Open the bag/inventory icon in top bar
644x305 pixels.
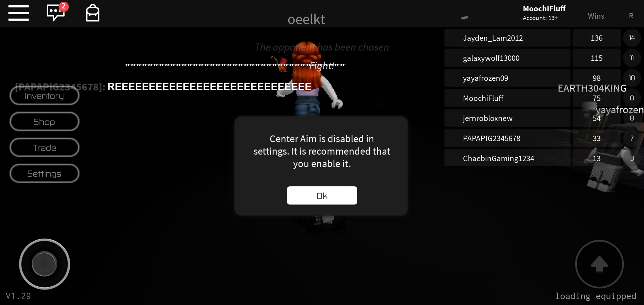[x=92, y=13]
